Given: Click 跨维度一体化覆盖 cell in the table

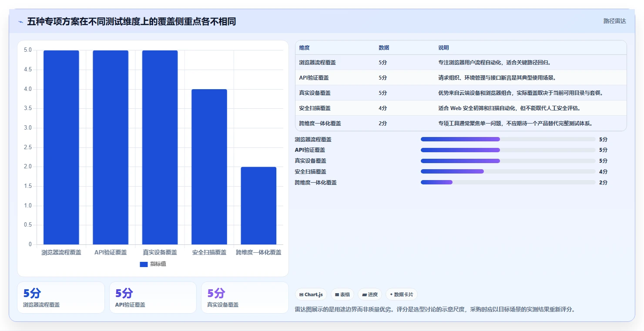Looking at the screenshot, I should (320, 124).
